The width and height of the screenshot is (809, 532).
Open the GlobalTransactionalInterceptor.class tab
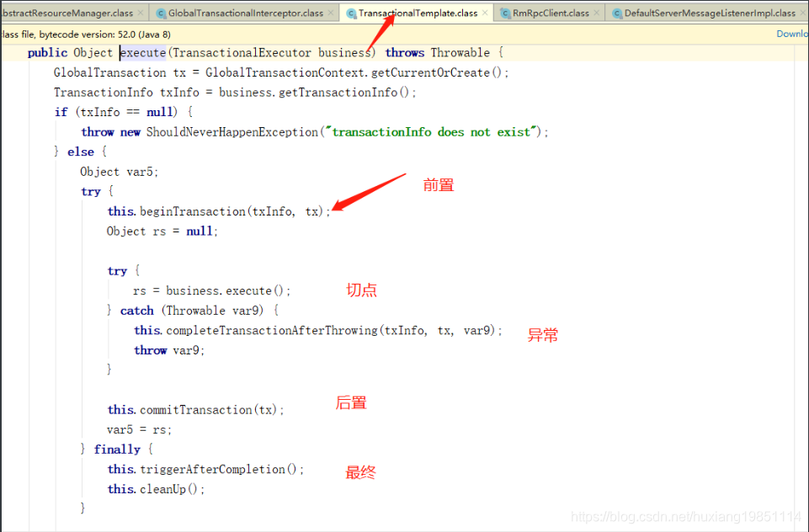click(x=246, y=13)
